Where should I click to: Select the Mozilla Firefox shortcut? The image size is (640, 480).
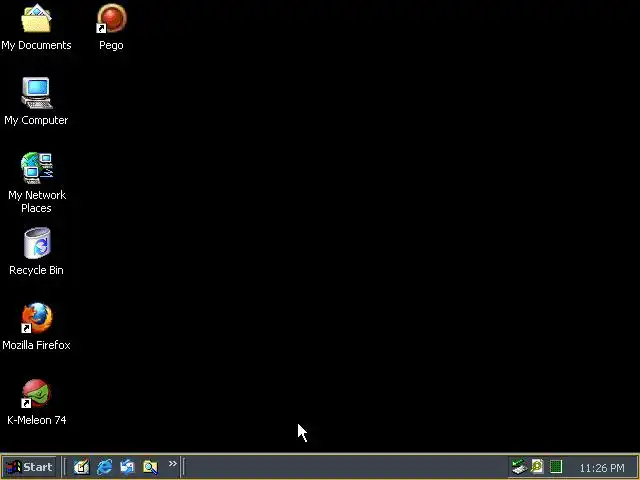[x=37, y=318]
